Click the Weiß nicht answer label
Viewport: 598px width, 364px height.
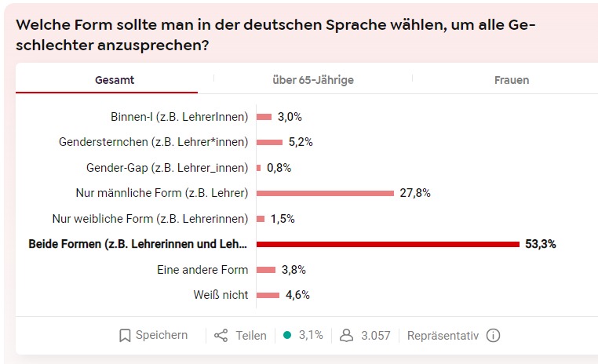tap(221, 295)
